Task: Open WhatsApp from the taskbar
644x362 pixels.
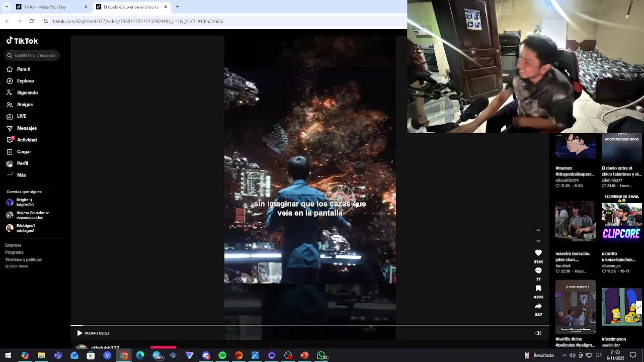Action: 321,355
